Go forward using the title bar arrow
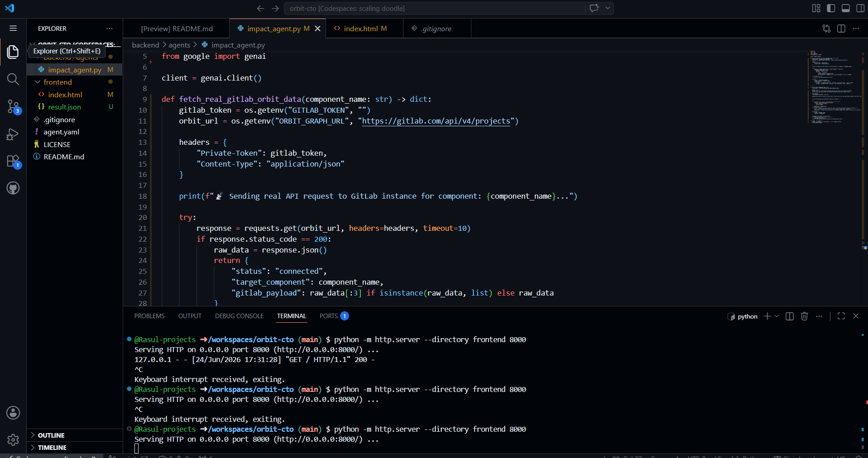 (275, 8)
